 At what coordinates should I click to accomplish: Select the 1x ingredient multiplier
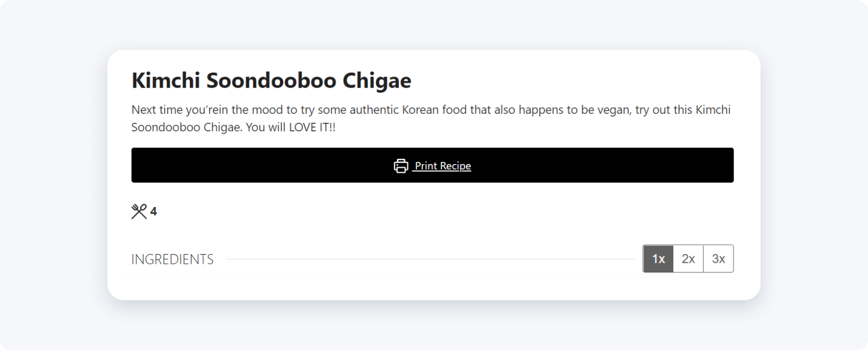[x=658, y=259]
